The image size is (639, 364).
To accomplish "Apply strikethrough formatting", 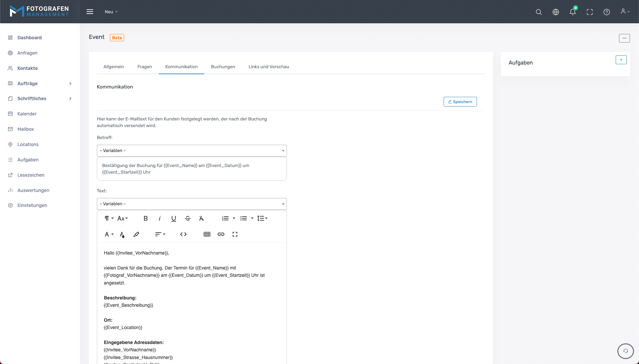I will (x=188, y=218).
